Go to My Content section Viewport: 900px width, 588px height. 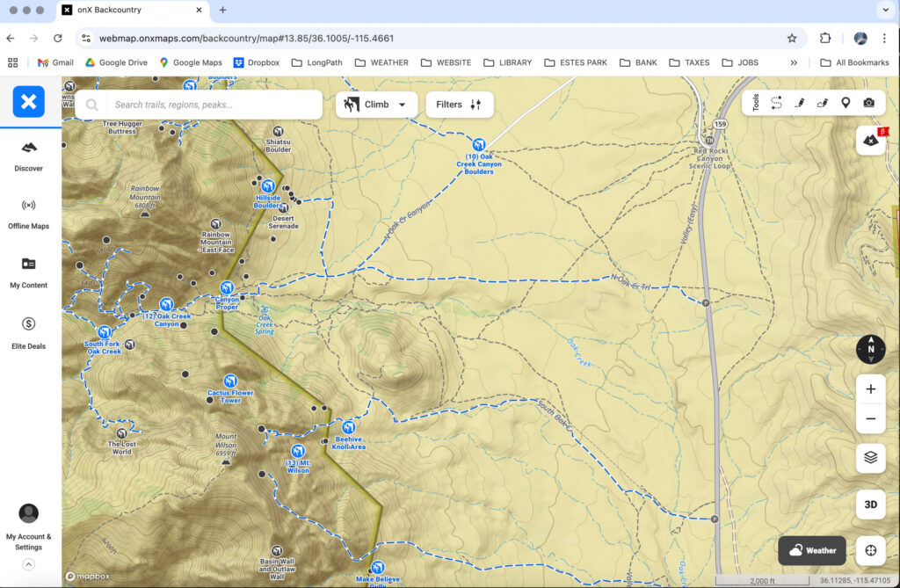tap(28, 272)
